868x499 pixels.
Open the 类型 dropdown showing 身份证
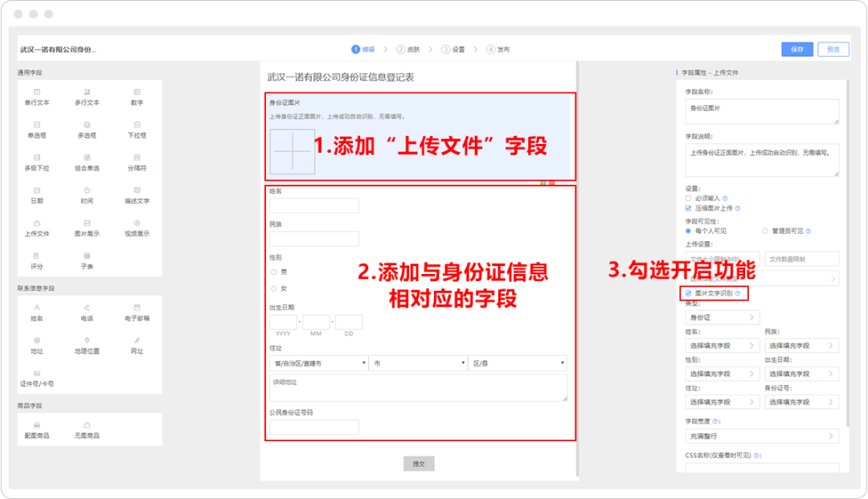[x=722, y=317]
